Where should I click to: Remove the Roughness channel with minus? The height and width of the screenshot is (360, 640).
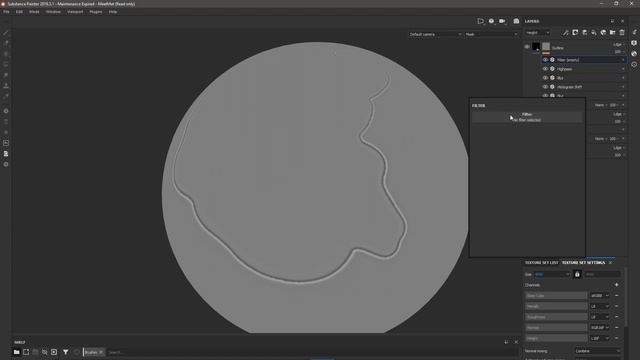(616, 317)
